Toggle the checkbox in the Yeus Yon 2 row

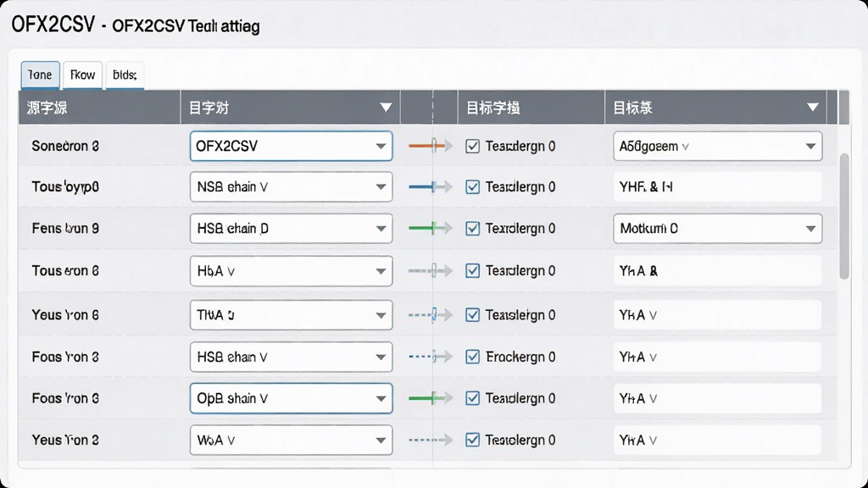click(x=472, y=440)
